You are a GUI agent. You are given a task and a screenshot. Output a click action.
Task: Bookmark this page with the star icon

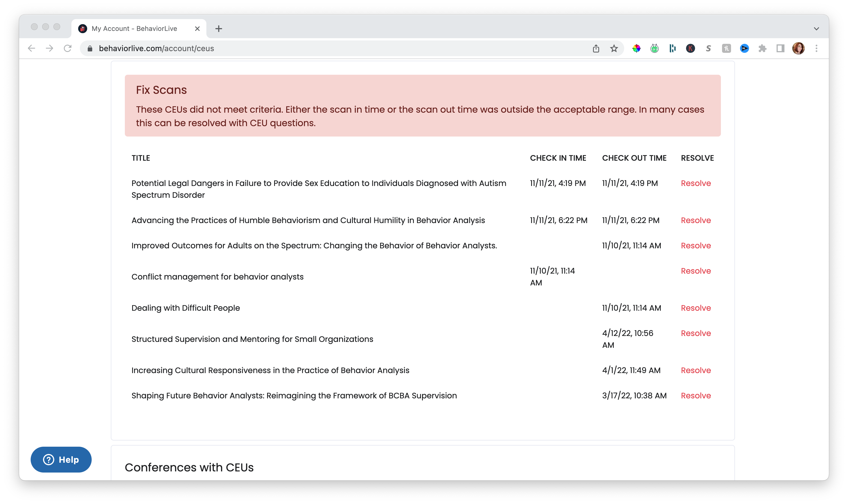point(614,48)
